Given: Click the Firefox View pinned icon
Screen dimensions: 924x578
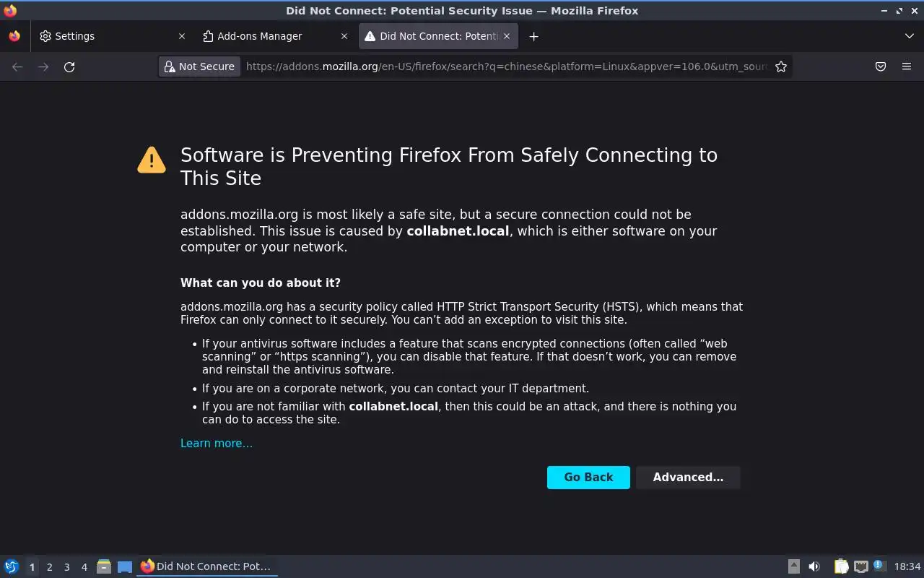Looking at the screenshot, I should [x=14, y=36].
